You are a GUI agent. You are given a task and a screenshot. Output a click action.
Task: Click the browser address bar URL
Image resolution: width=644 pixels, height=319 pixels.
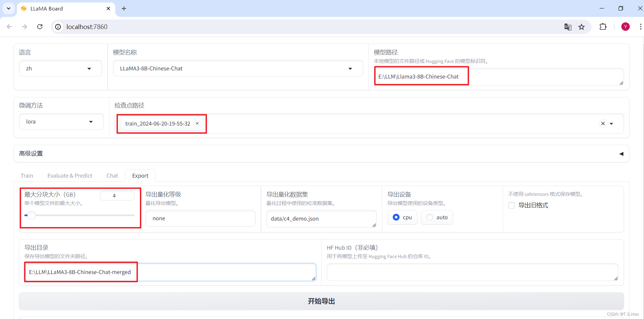pos(87,27)
